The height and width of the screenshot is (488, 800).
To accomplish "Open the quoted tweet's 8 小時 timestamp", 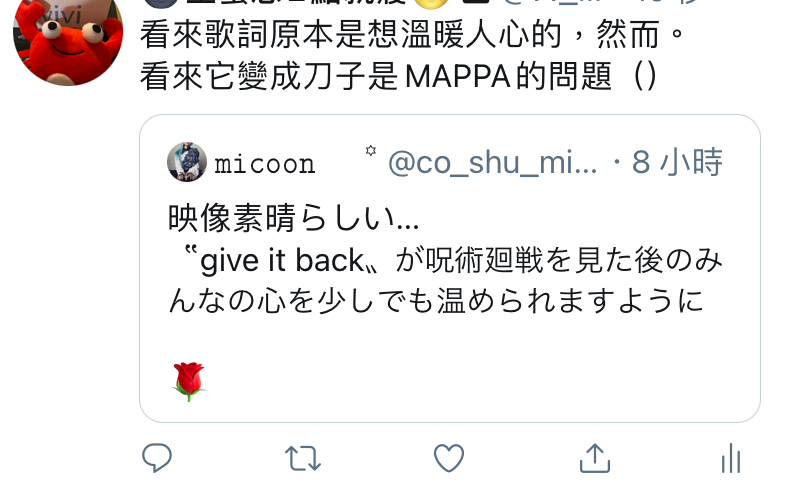I will click(677, 162).
